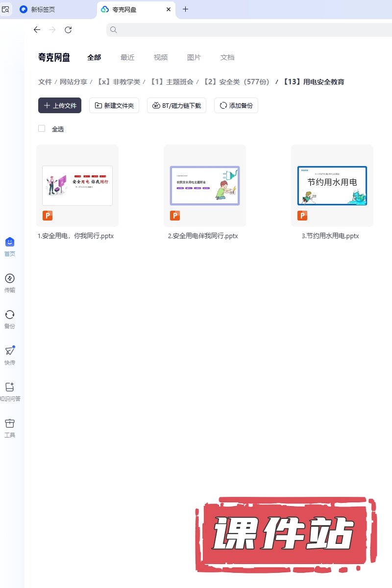
Task: Open the 快传 quick send sidebar icon
Action: 10,351
